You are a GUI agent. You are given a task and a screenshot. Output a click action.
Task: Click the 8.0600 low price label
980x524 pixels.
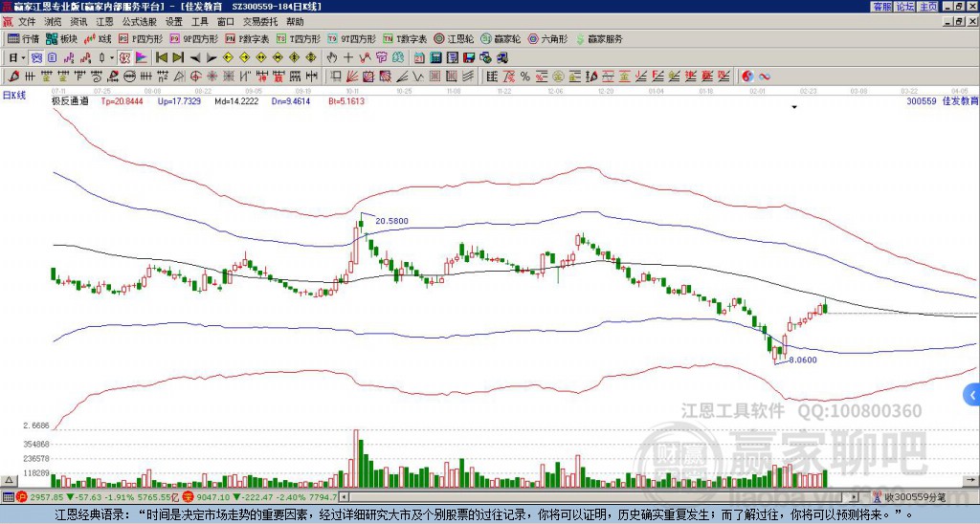pyautogui.click(x=803, y=360)
